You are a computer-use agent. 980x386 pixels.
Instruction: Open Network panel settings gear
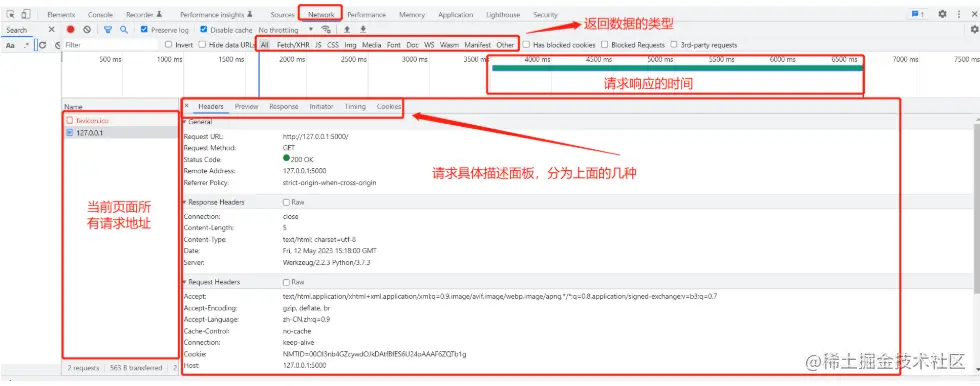(974, 29)
